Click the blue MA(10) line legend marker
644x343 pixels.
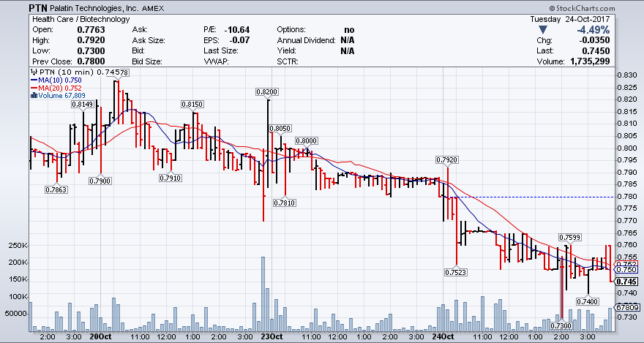tap(33, 80)
